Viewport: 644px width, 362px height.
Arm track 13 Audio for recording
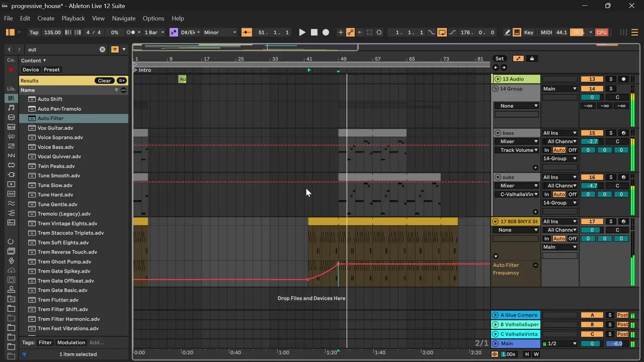(624, 79)
